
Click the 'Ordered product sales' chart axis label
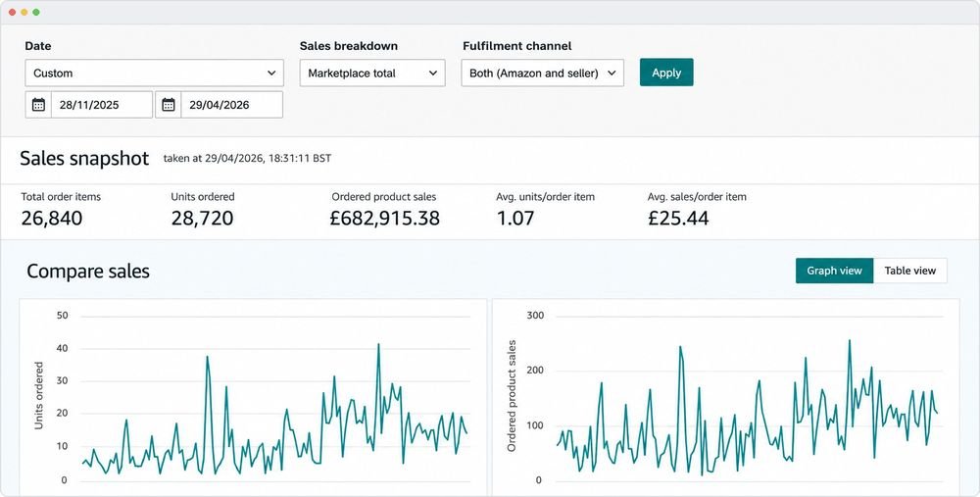click(512, 396)
